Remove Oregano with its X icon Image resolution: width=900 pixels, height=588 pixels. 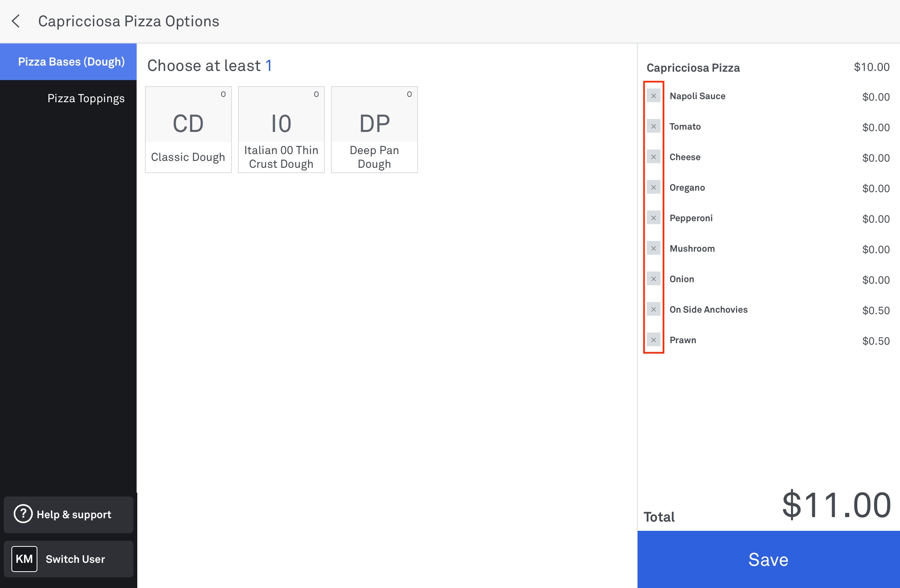tap(654, 187)
